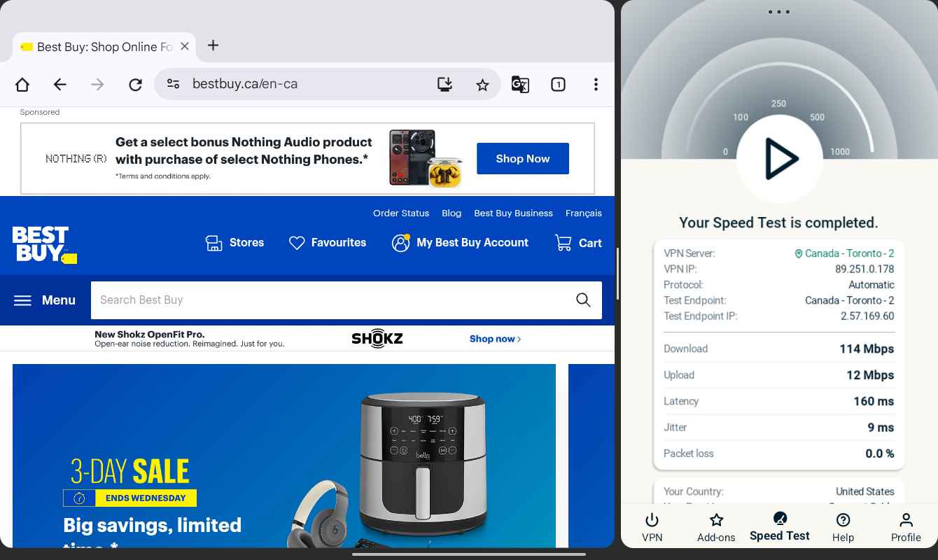Image resolution: width=938 pixels, height=560 pixels.
Task: Click VPN IP 89.251.0.178
Action: click(864, 269)
